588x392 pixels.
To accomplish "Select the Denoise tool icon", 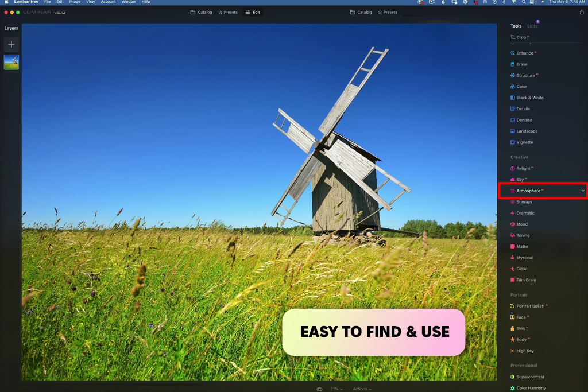I will tap(513, 121).
